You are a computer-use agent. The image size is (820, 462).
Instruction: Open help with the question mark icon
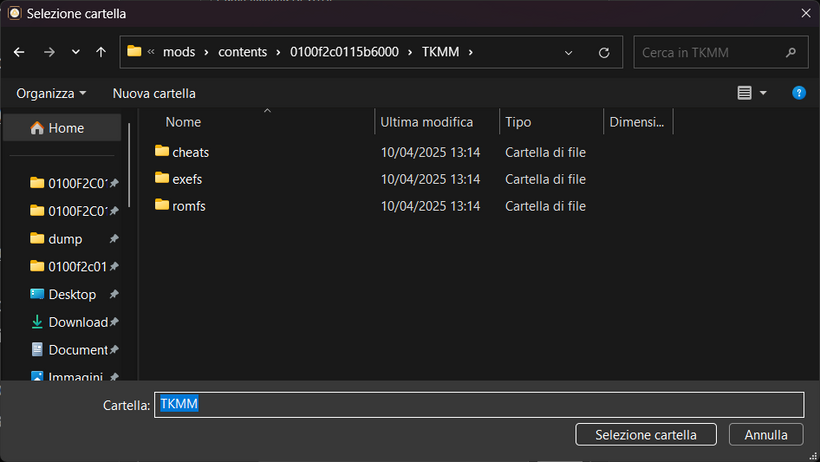coord(799,93)
